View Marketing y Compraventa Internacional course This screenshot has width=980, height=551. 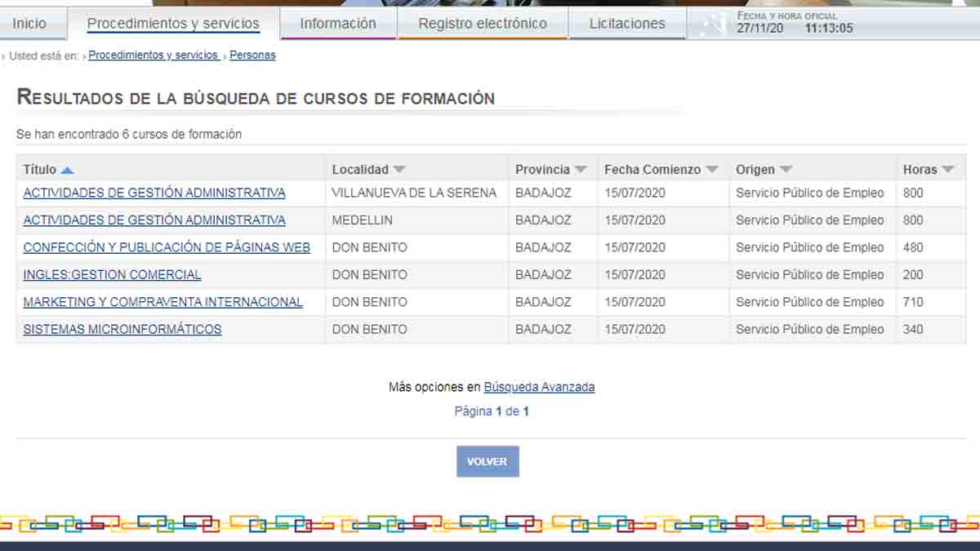coord(163,302)
